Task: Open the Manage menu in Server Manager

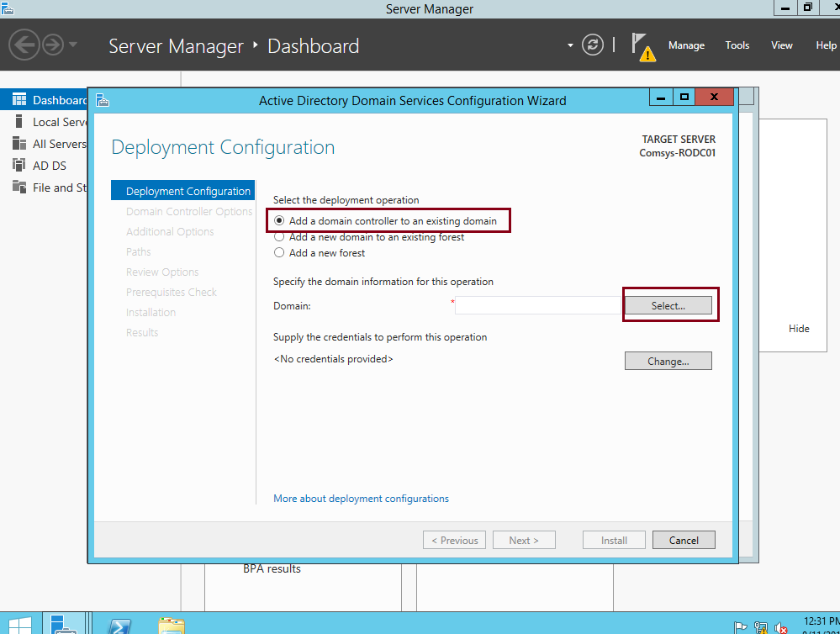Action: coord(686,45)
